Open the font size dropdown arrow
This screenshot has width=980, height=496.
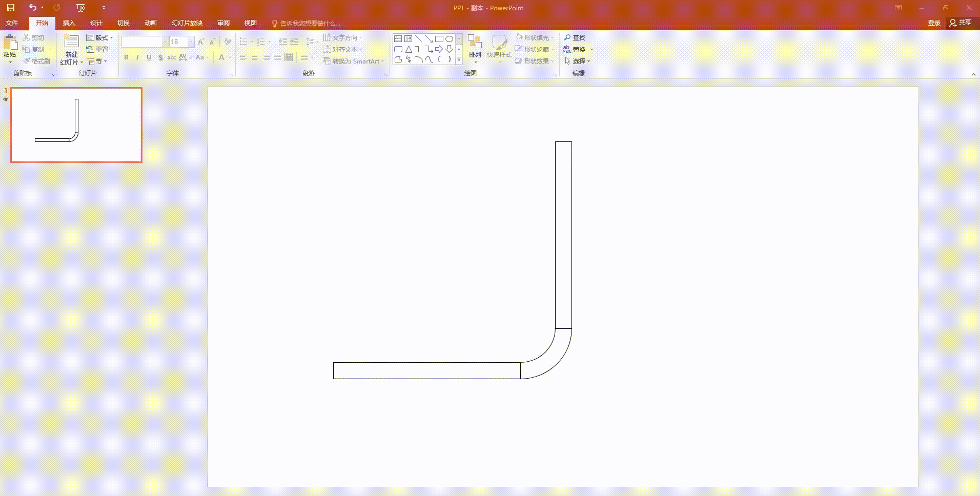click(191, 42)
